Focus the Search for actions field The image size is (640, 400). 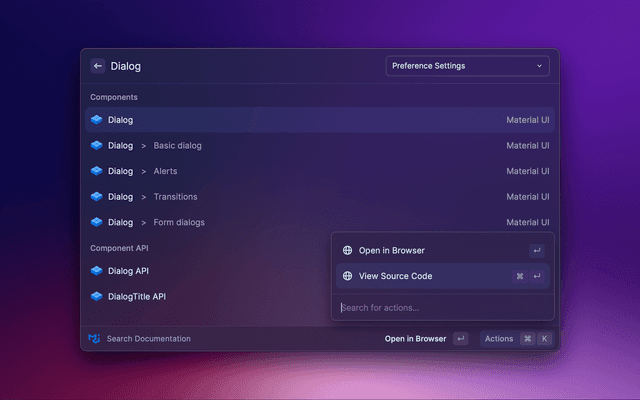[x=440, y=307]
